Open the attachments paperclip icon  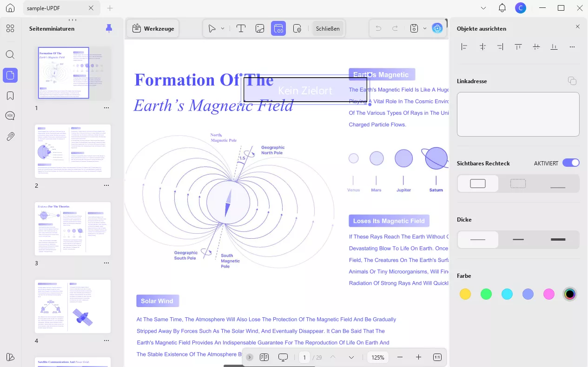pos(10,136)
